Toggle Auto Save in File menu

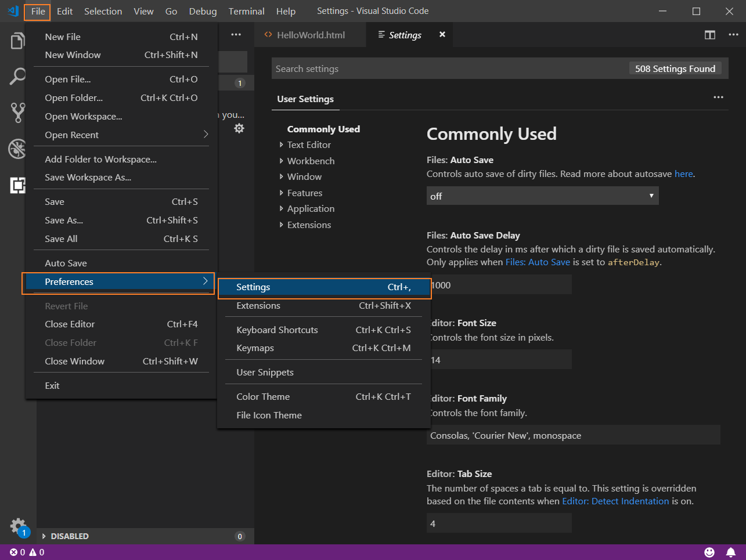[x=66, y=263]
